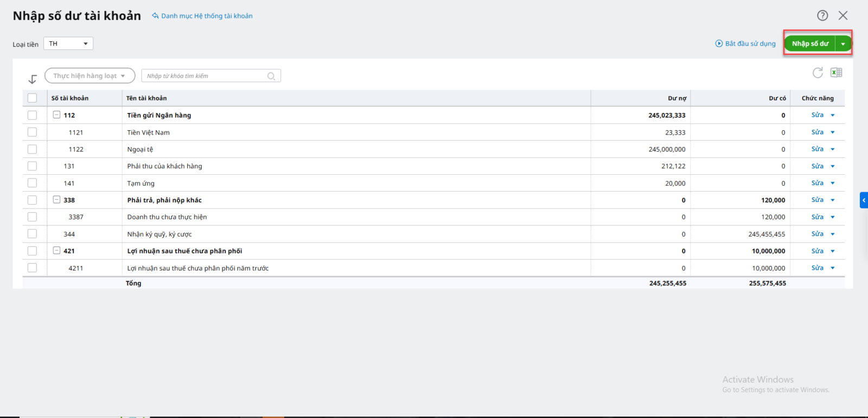Open Thực hiện hàng loạt menu

coord(90,76)
